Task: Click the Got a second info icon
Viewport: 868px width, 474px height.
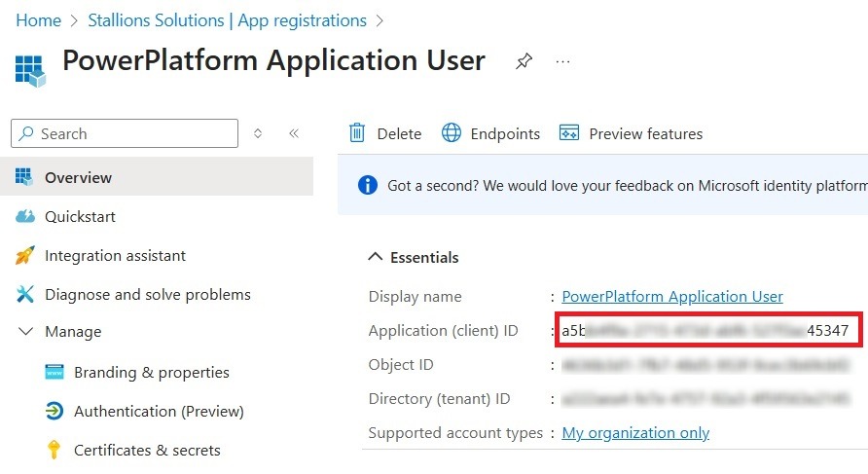Action: click(x=367, y=185)
